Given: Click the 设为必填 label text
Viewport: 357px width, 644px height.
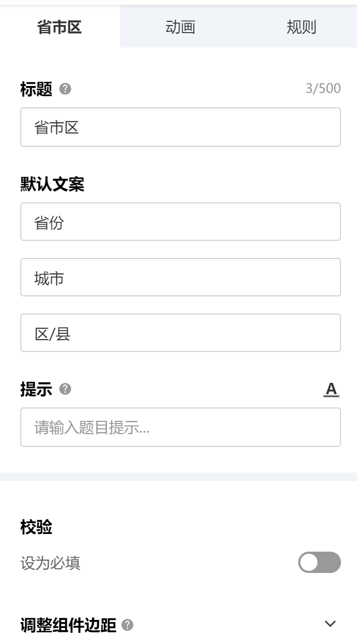Looking at the screenshot, I should click(50, 563).
